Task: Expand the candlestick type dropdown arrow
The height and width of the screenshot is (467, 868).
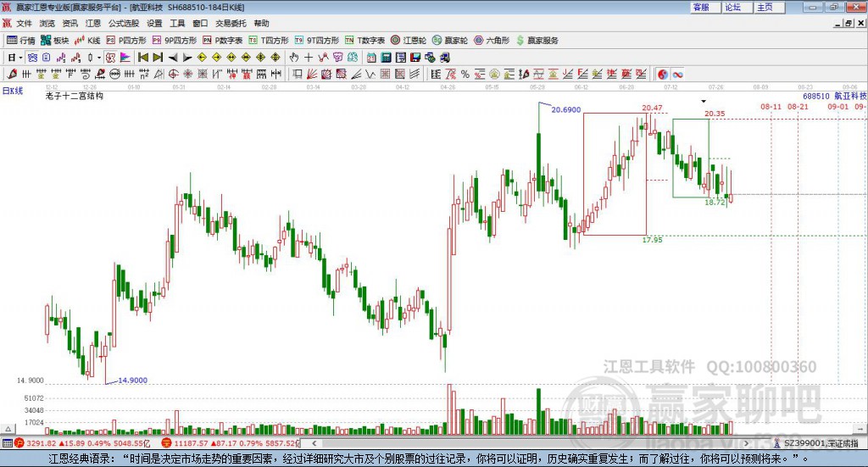Action: pyautogui.click(x=99, y=58)
